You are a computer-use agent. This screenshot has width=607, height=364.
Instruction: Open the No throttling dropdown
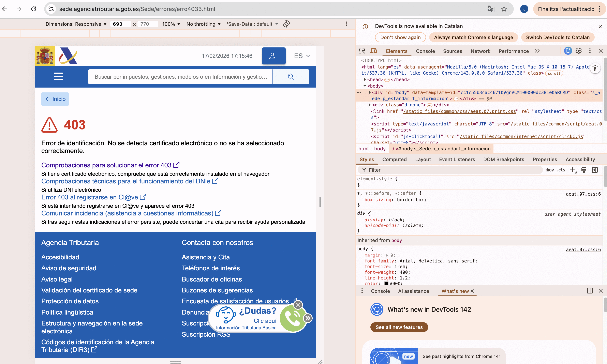point(203,24)
